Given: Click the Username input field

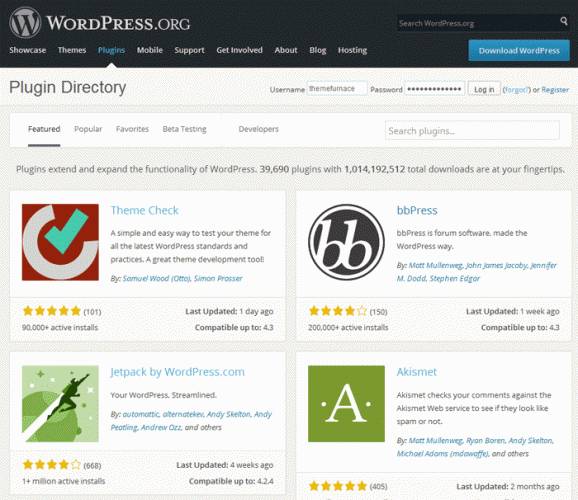Looking at the screenshot, I should (337, 89).
